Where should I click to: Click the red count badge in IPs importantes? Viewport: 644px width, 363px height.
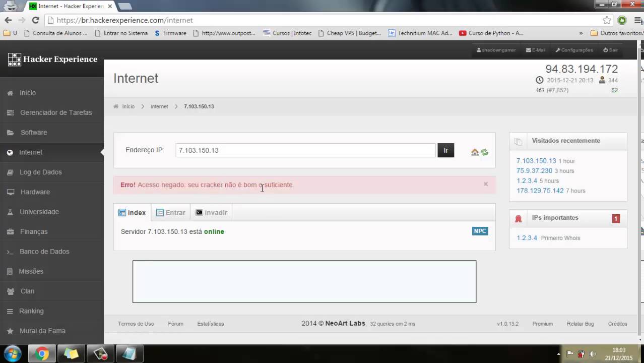616,218
